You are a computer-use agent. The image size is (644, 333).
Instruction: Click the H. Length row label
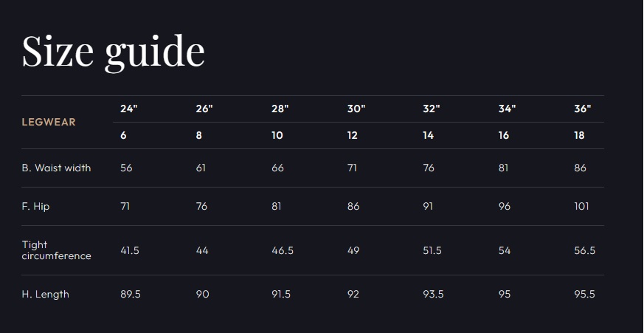[x=45, y=295]
